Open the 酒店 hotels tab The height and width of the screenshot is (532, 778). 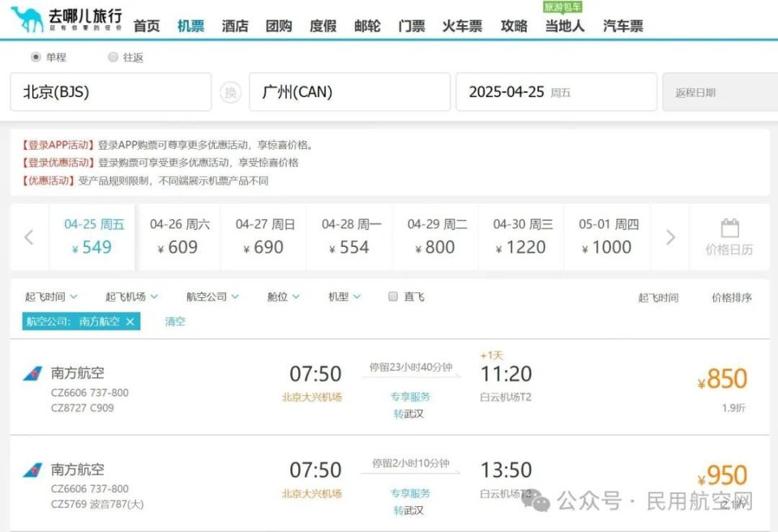coord(235,26)
